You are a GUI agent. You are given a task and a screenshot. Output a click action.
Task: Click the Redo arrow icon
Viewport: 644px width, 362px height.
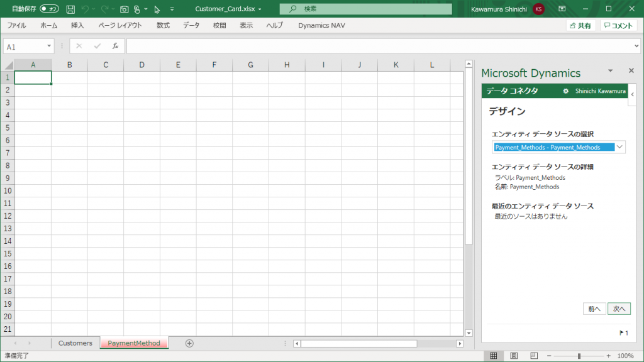(104, 9)
